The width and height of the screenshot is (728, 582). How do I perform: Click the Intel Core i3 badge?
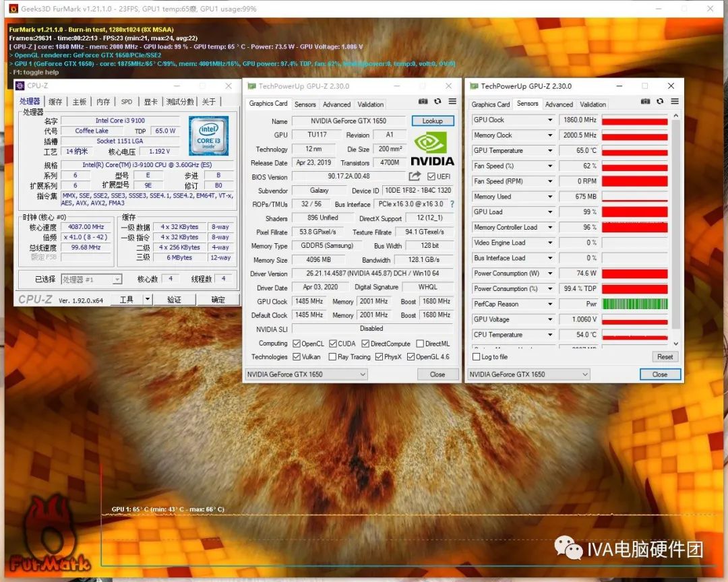(208, 135)
